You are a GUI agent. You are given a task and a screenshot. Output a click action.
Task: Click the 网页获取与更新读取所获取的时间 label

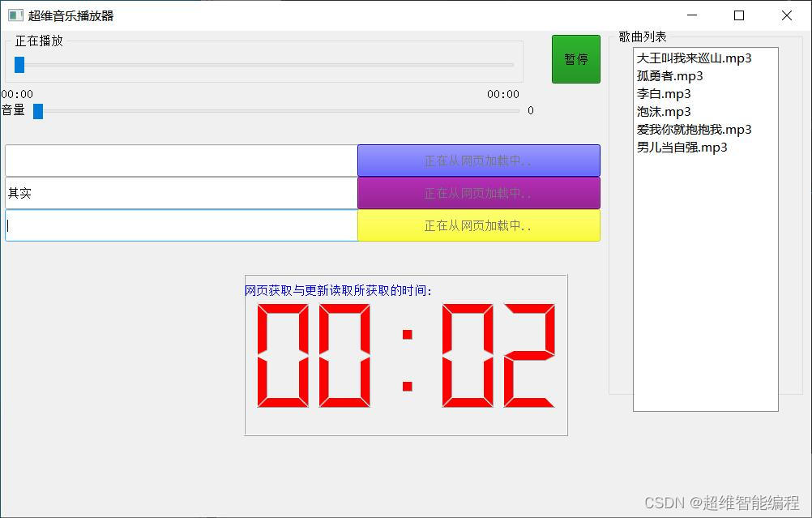coord(338,290)
